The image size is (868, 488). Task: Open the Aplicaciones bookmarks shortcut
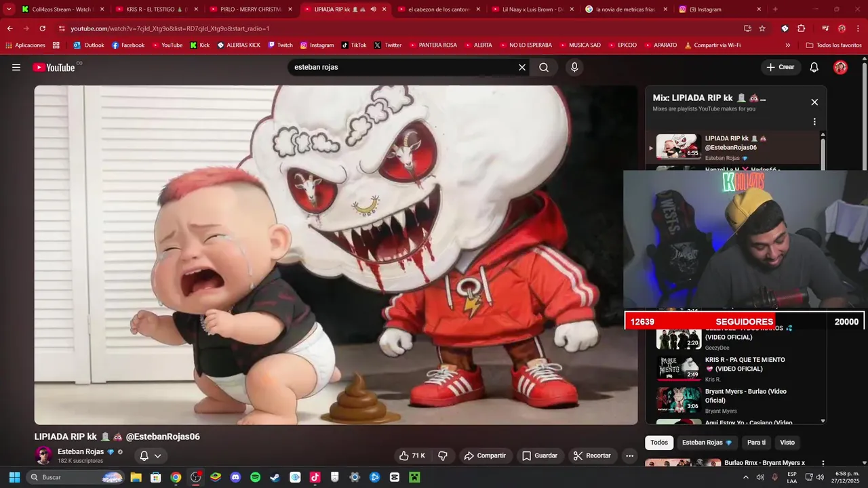(25, 45)
